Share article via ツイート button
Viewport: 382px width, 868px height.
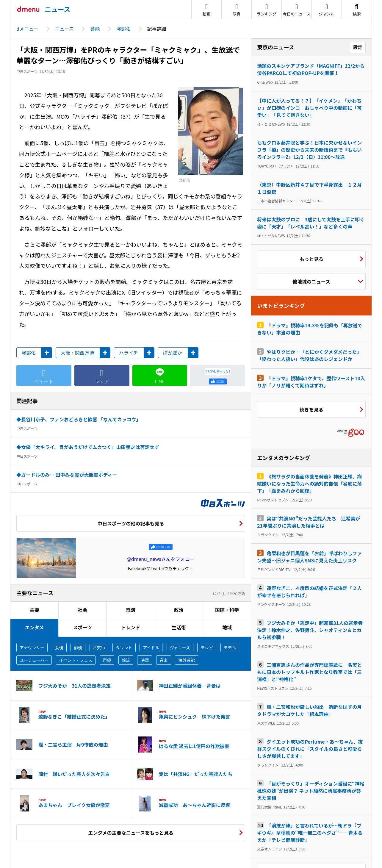click(44, 375)
